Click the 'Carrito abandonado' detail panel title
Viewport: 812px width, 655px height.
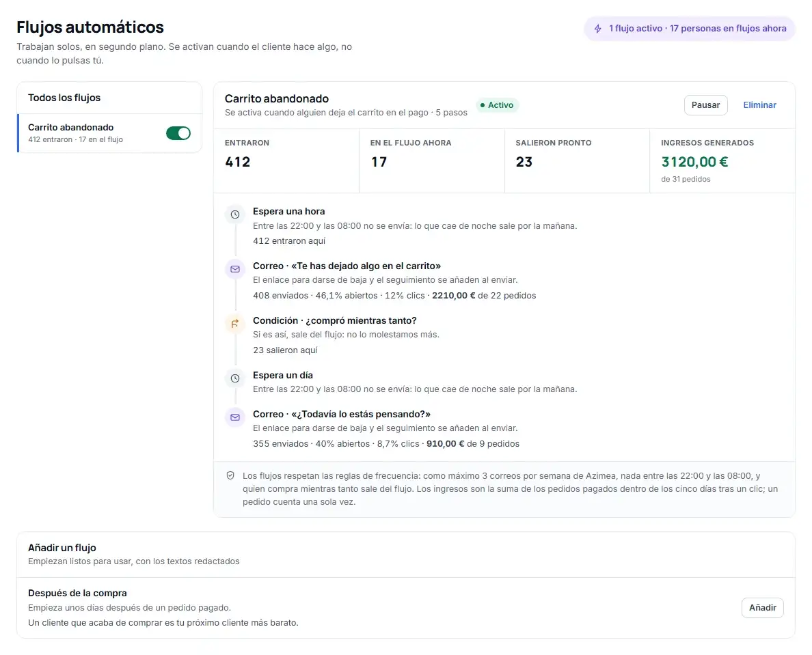(x=277, y=98)
